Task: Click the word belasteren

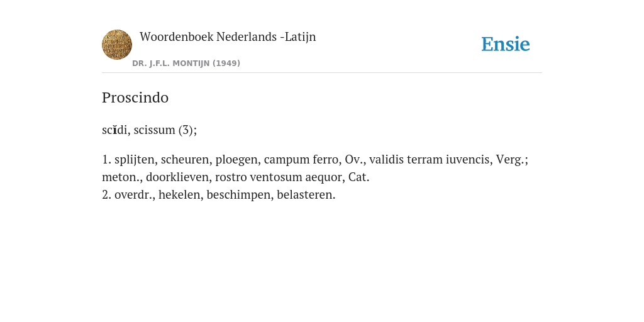Action: tap(306, 195)
